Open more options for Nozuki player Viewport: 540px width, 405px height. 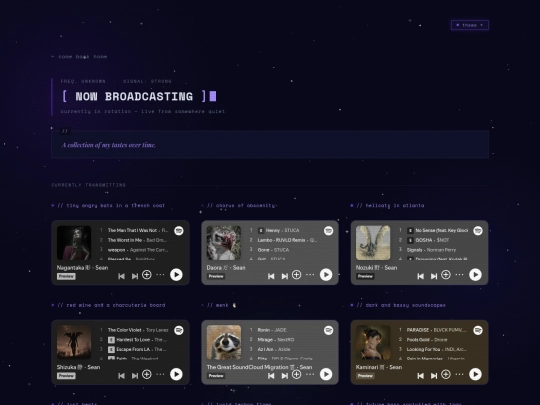pos(460,275)
